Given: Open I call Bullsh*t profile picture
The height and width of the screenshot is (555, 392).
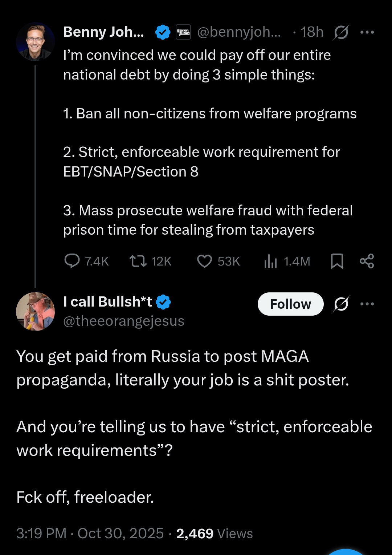Looking at the screenshot, I should click(35, 311).
